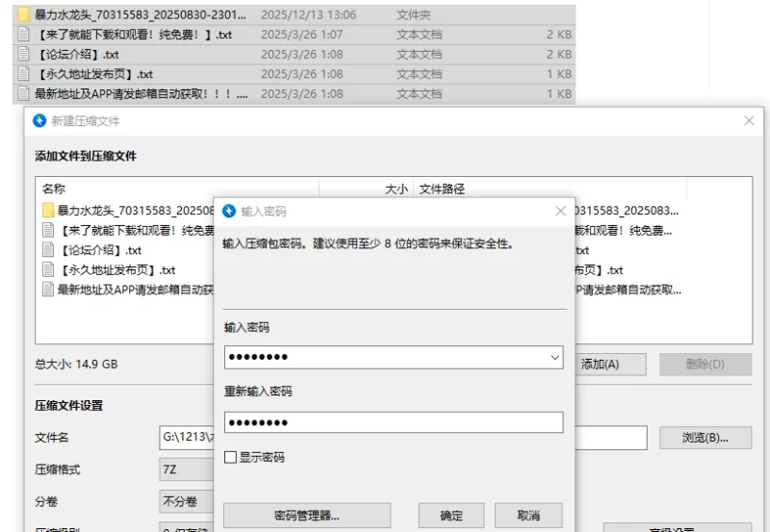Screen dimensions: 770x532
Task: Select 【来了就能下载和观看 file name in file explorer
Action: [134, 35]
